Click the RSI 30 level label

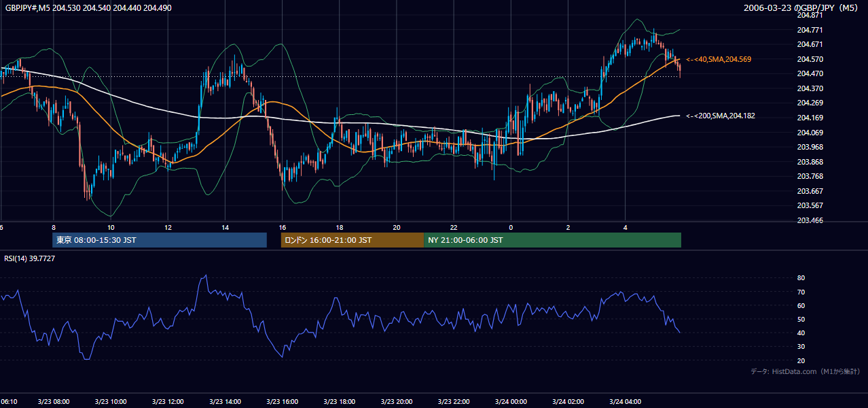pos(801,347)
